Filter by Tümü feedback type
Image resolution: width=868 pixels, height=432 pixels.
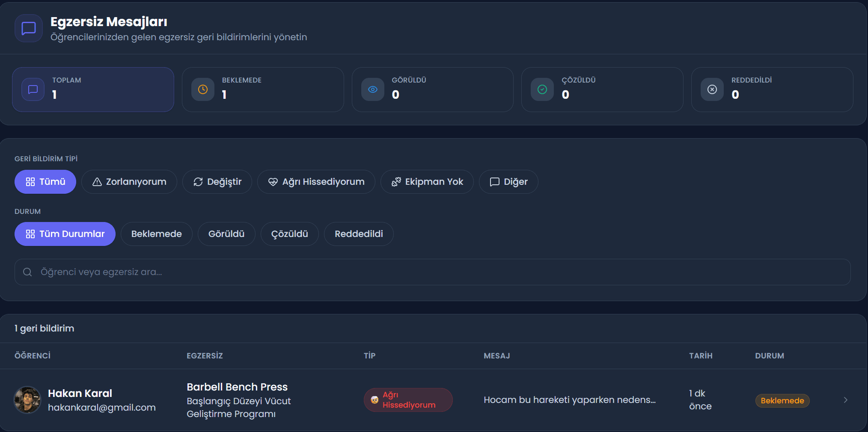(45, 182)
